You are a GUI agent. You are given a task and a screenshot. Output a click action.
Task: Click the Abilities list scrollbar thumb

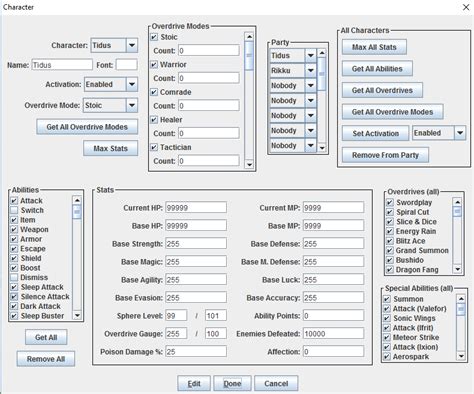(77, 212)
